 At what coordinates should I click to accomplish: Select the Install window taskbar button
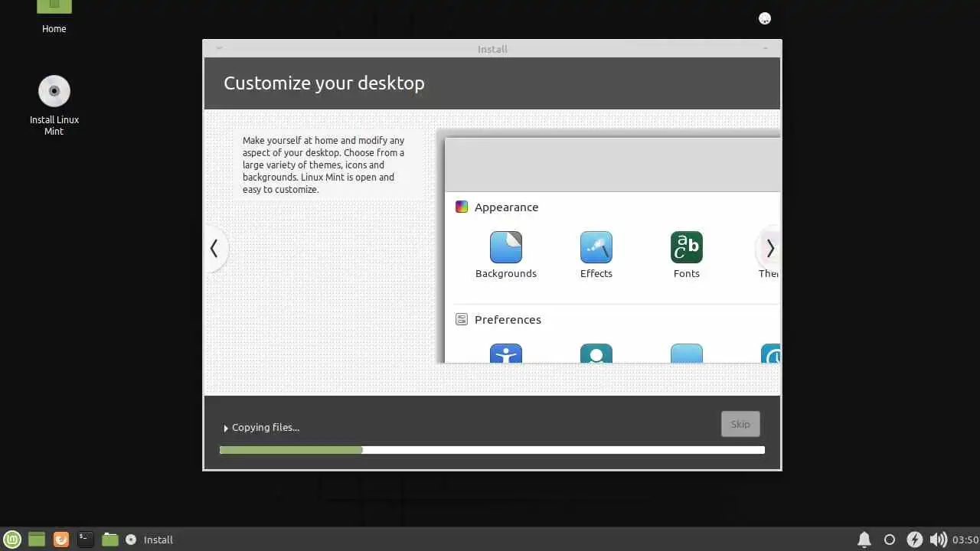[150, 540]
